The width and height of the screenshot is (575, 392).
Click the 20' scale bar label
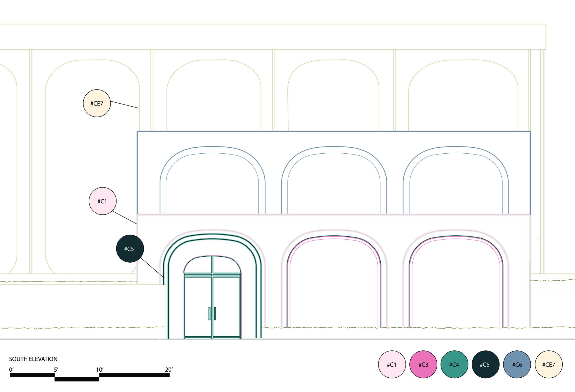[x=169, y=370]
